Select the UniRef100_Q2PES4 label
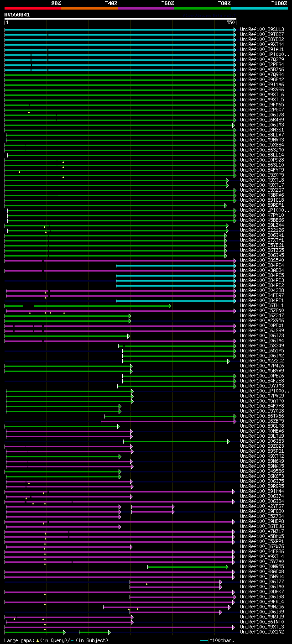This screenshot has height=644, width=292. (x=262, y=64)
